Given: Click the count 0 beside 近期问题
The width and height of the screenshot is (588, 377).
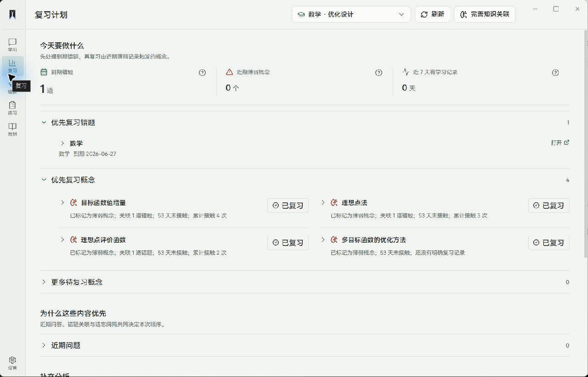Looking at the screenshot, I should point(567,346).
